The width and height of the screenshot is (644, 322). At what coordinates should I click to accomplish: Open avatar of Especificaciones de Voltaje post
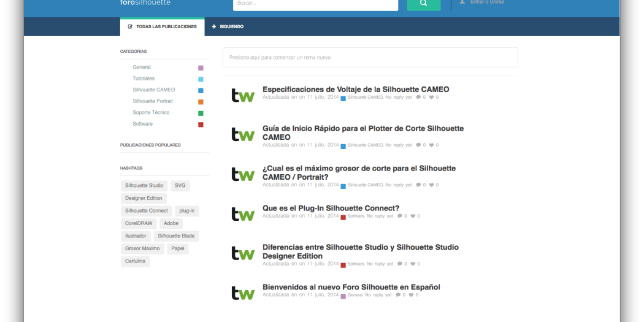(243, 95)
